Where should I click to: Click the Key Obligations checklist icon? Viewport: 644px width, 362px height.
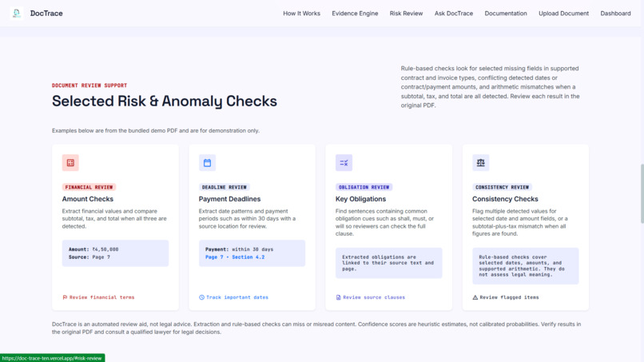[344, 163]
